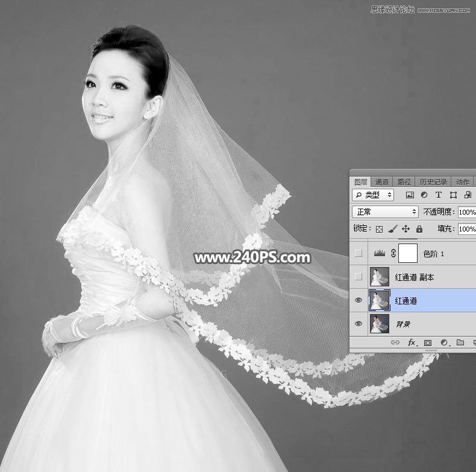
Task: Switch to the 通道 tab
Action: [x=381, y=182]
